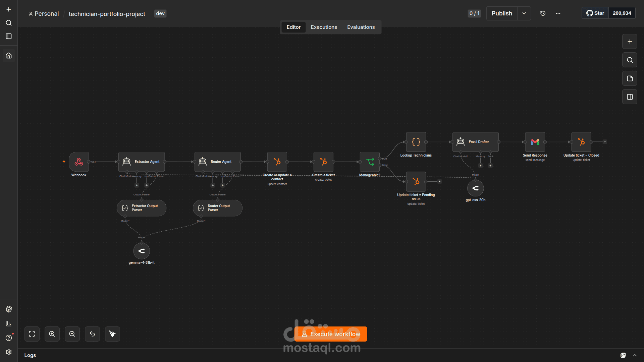Open the sidebar settings gear
644x362 pixels.
point(9,352)
